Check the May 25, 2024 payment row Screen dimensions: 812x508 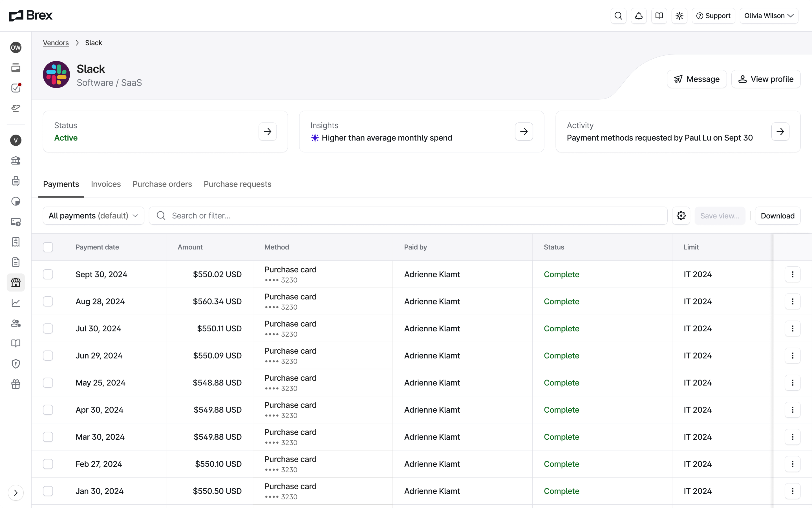click(x=48, y=383)
